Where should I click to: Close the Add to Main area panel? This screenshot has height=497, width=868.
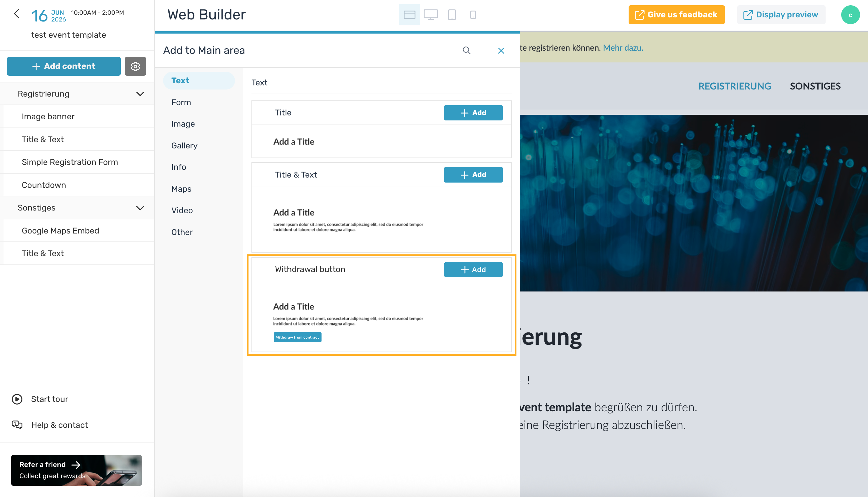[501, 51]
